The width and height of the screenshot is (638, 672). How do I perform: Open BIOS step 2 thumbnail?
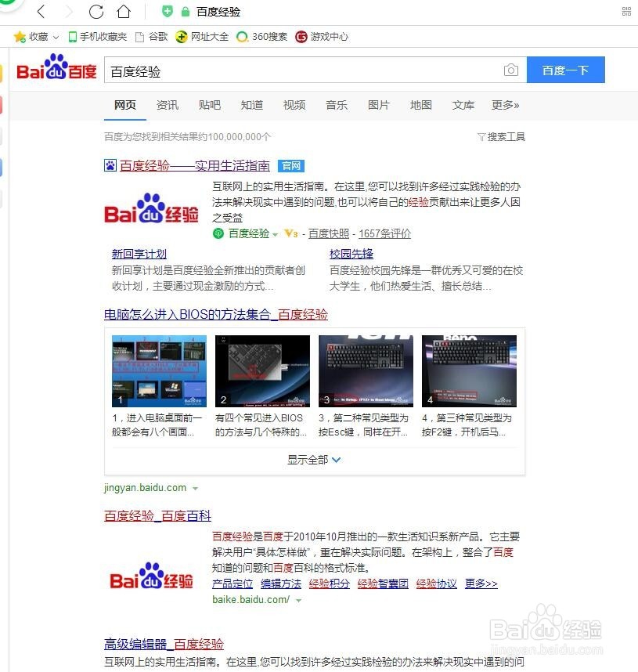pos(262,371)
